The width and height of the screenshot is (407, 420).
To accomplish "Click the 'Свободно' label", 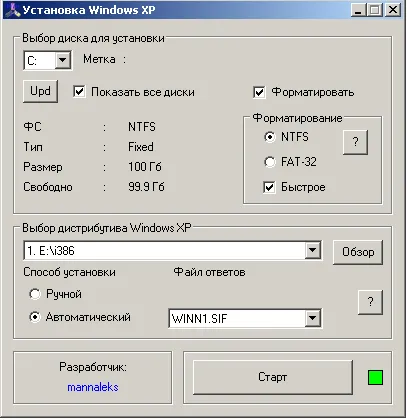I will point(48,187).
